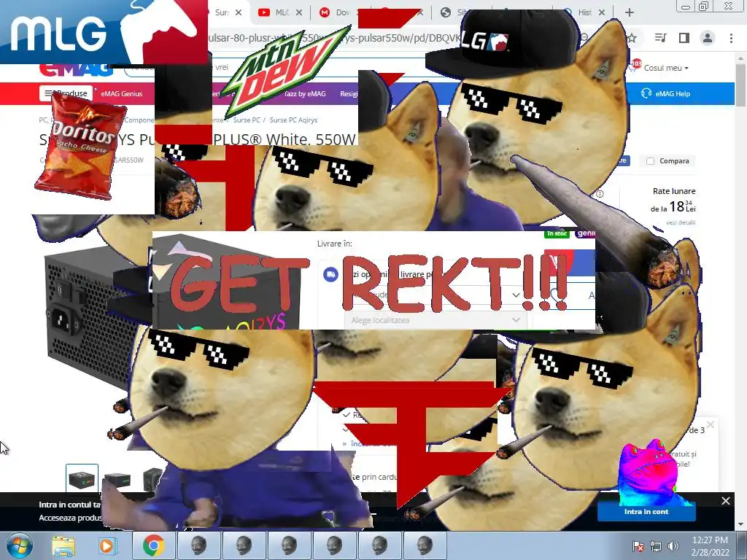Go to eMAG Genius

[122, 94]
